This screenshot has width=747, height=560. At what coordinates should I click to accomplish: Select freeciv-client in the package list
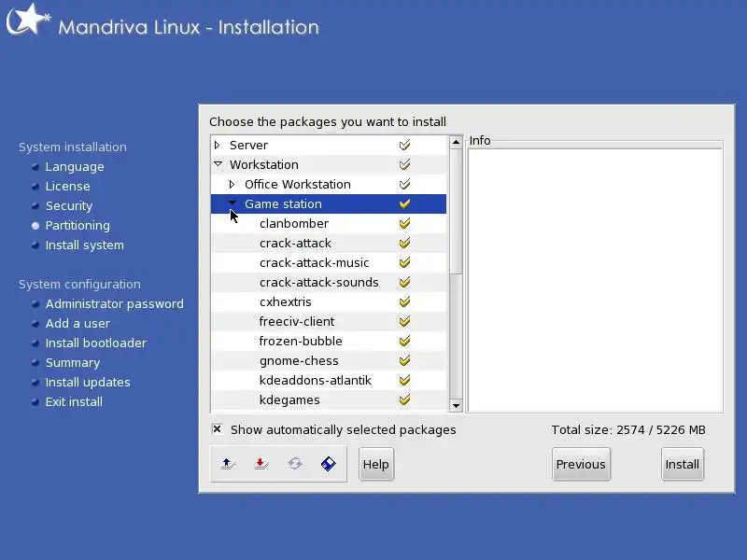click(297, 321)
